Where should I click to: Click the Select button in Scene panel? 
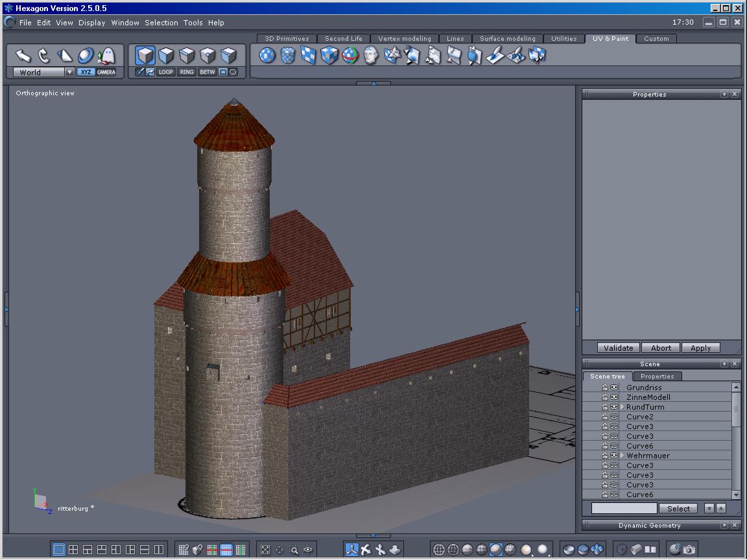[x=678, y=509]
